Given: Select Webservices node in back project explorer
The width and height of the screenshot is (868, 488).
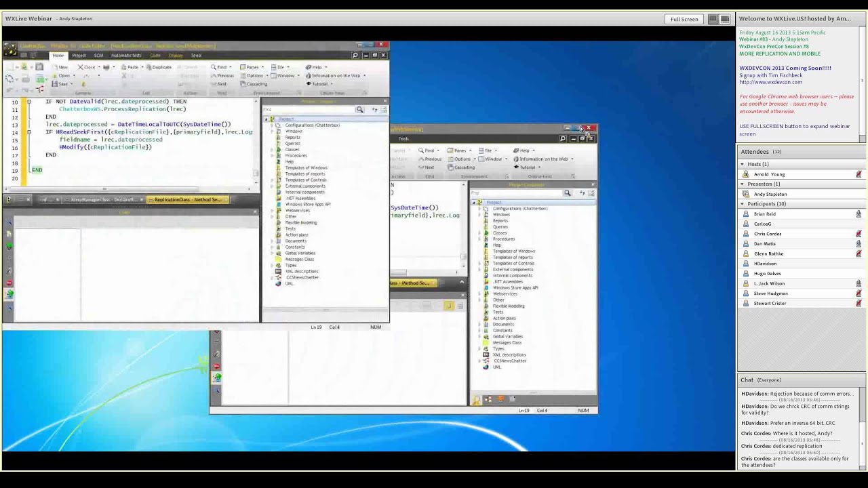Looking at the screenshot, I should coord(505,293).
